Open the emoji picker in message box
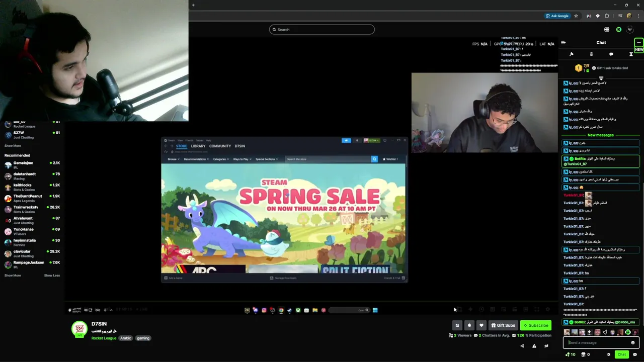 (633, 343)
